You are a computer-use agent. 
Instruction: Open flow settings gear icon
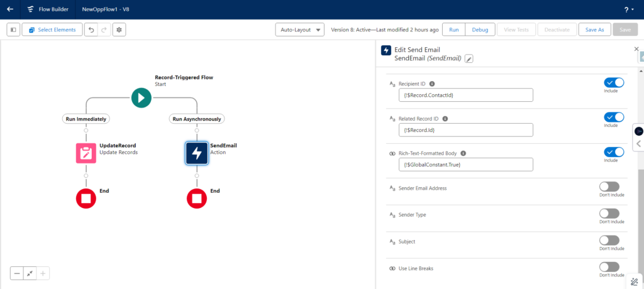(x=119, y=30)
